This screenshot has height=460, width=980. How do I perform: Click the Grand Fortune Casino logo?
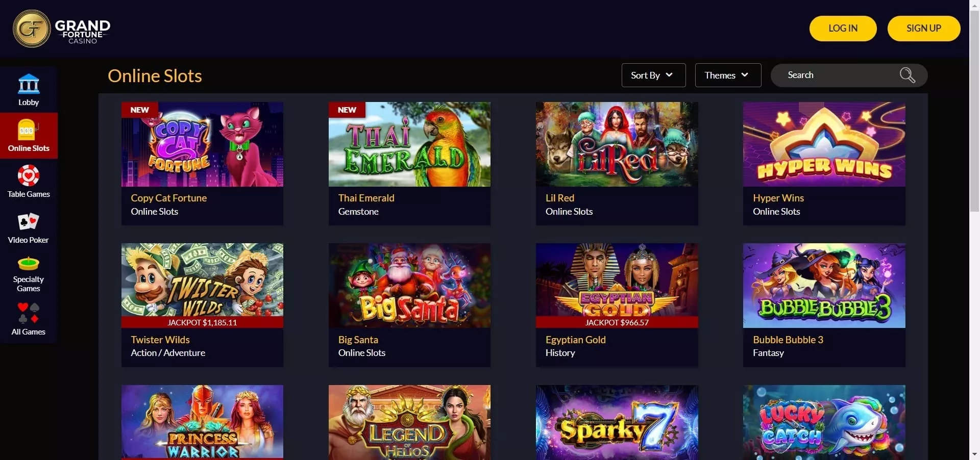coord(62,29)
